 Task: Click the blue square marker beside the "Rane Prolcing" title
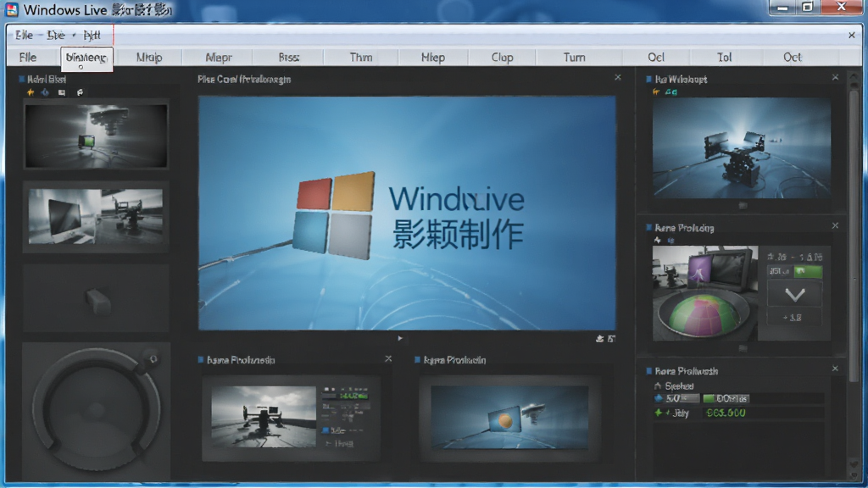648,227
